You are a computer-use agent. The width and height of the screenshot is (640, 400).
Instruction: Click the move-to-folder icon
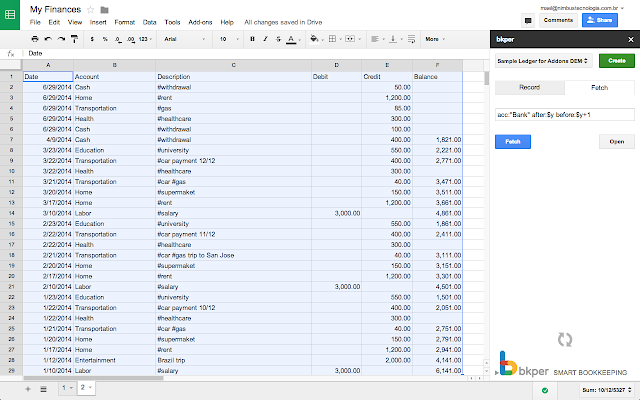point(104,10)
